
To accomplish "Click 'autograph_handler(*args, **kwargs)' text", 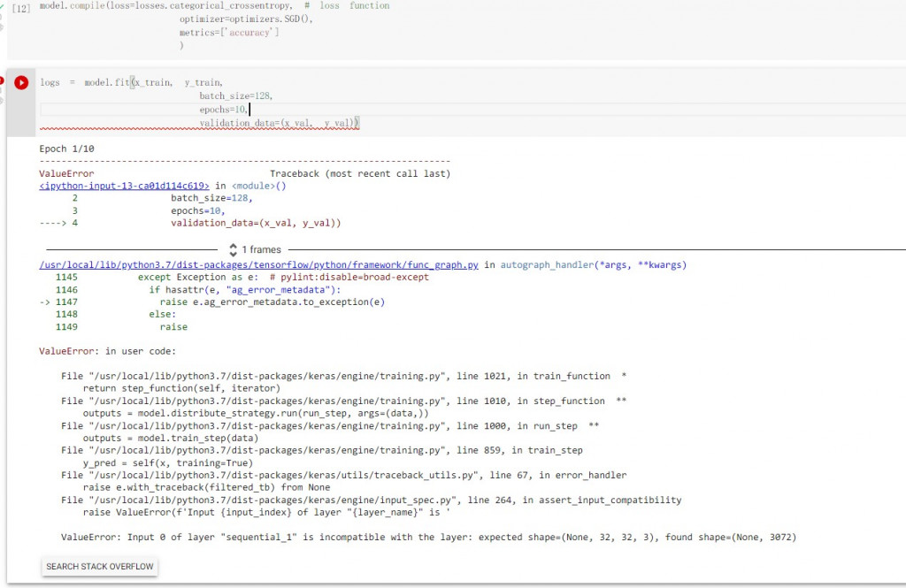I will (594, 264).
